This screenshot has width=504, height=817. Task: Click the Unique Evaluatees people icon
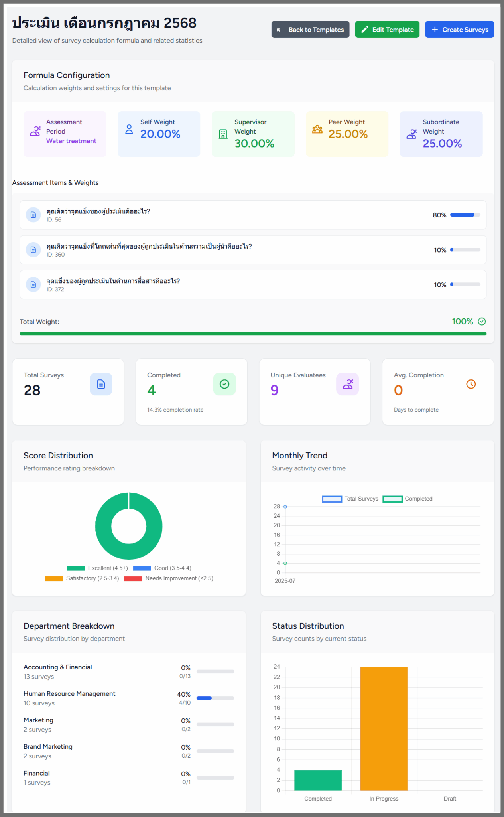tap(348, 384)
